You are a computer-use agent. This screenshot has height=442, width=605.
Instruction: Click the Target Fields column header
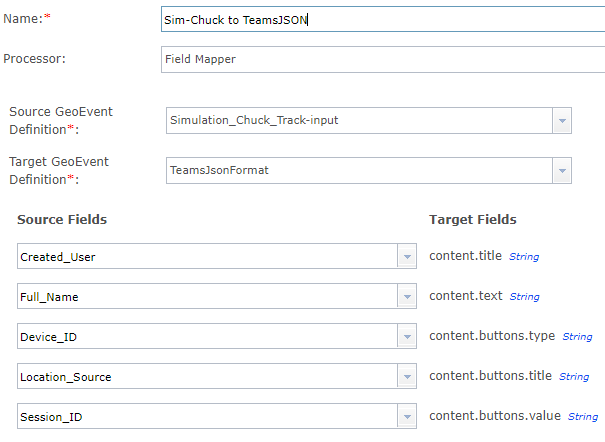pyautogui.click(x=473, y=220)
